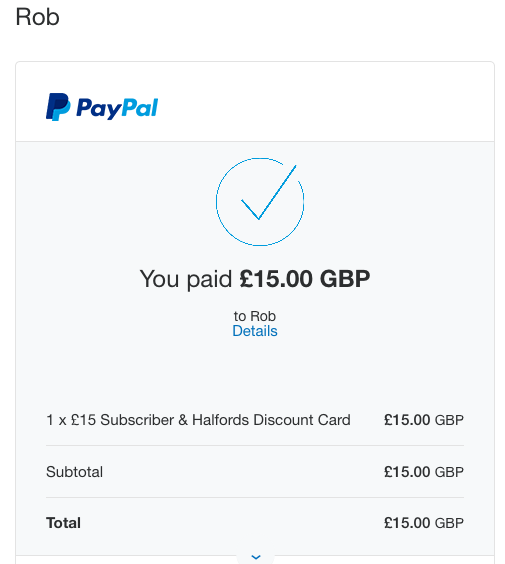Expand receipt with bottom chevron arrow

pos(256,557)
